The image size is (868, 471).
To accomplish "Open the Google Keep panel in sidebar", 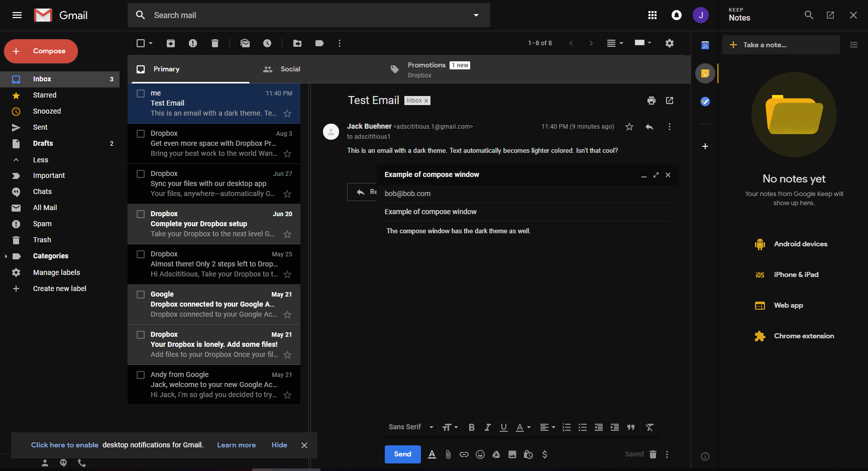I will pos(705,73).
